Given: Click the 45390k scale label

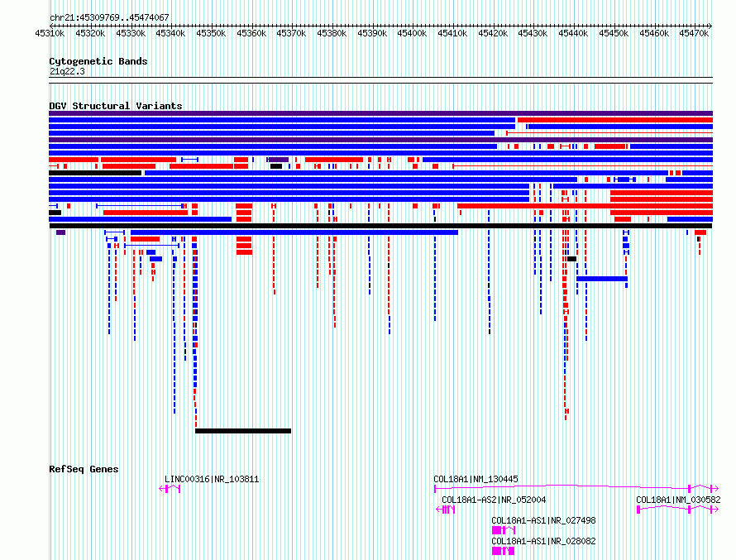Looking at the screenshot, I should [x=372, y=33].
